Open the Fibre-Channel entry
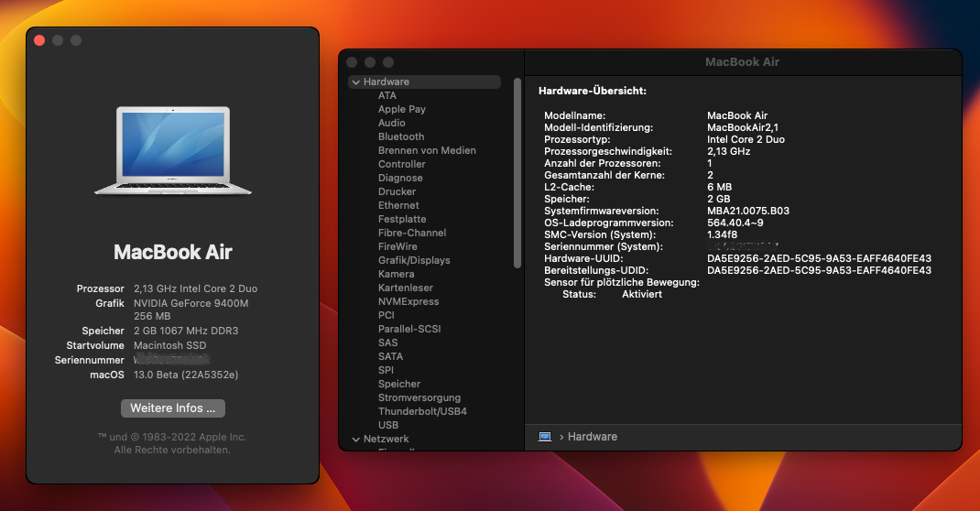This screenshot has height=511, width=980. [x=412, y=233]
